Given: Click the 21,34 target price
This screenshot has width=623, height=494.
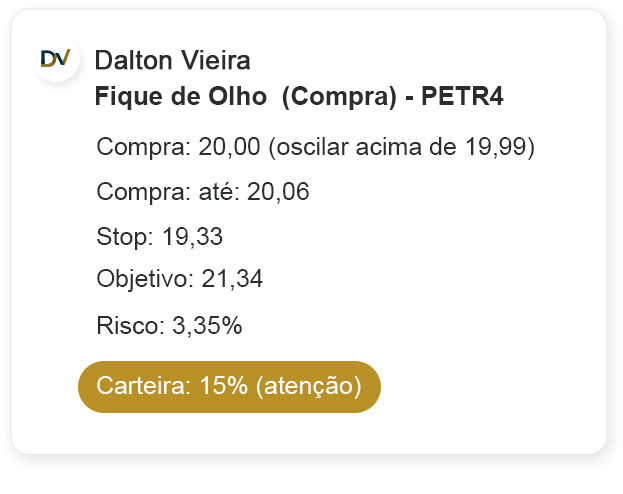Looking at the screenshot, I should click(232, 280).
